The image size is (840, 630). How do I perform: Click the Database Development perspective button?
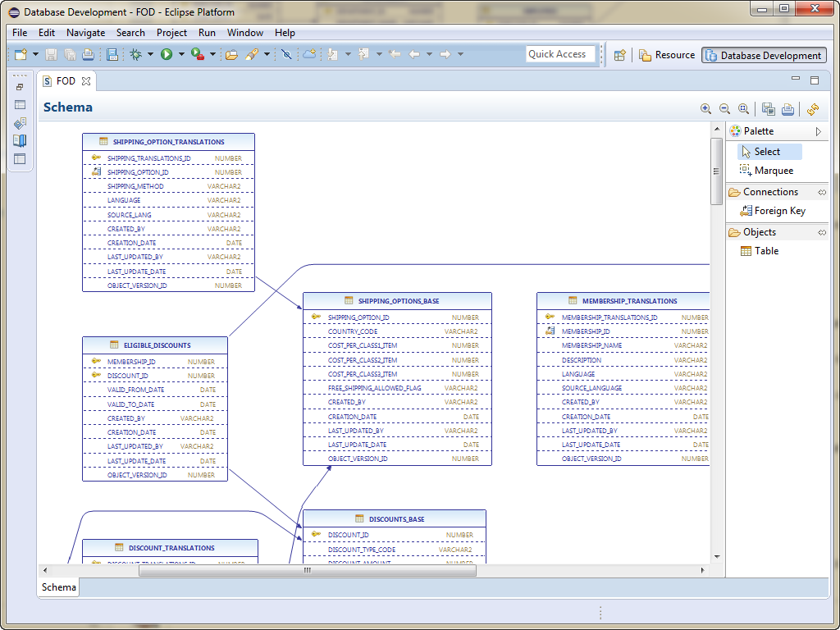763,55
